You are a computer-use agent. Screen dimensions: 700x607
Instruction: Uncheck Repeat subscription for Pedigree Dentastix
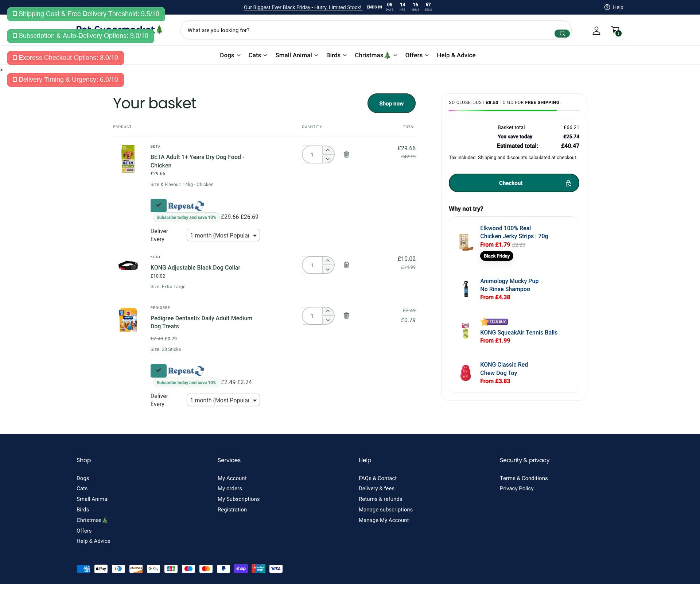(x=159, y=371)
